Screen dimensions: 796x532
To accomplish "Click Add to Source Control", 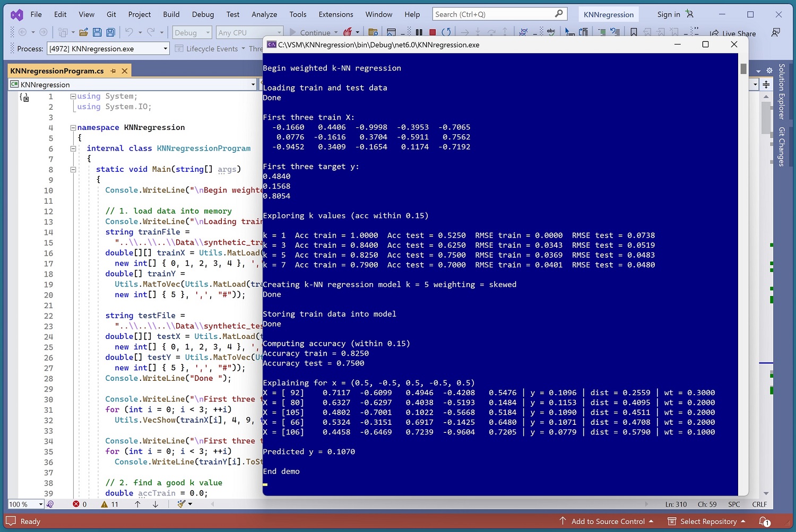I will (x=607, y=521).
